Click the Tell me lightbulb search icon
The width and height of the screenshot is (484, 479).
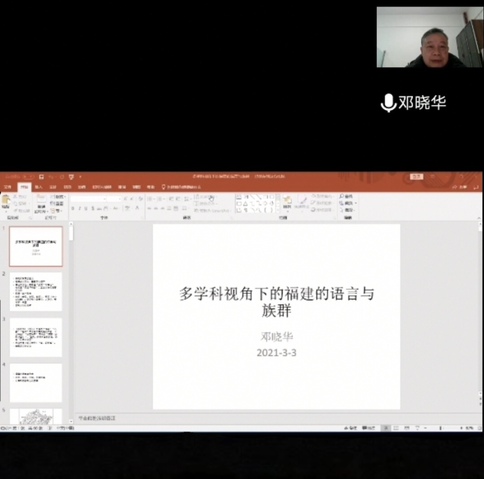(163, 187)
